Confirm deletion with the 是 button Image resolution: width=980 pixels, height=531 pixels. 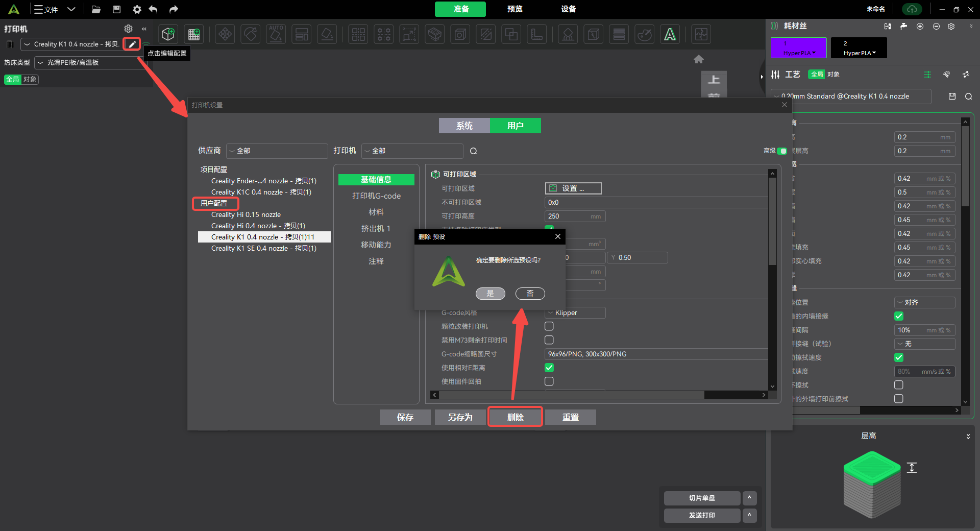pyautogui.click(x=491, y=294)
